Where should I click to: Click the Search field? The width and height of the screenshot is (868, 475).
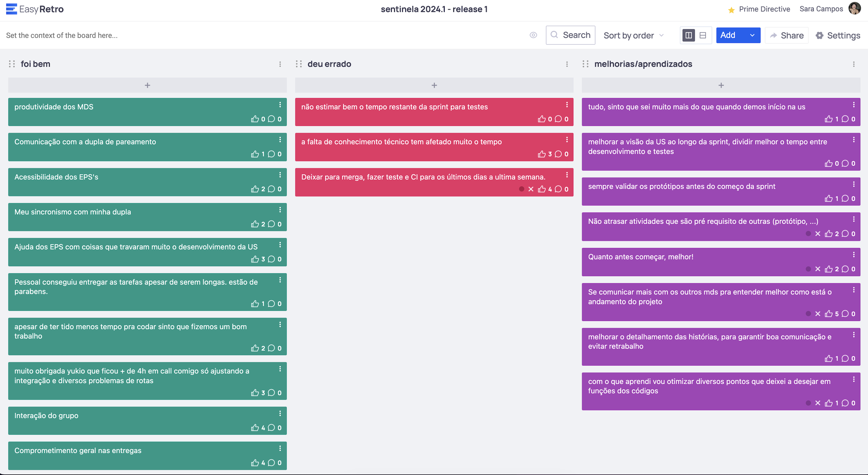(x=570, y=35)
